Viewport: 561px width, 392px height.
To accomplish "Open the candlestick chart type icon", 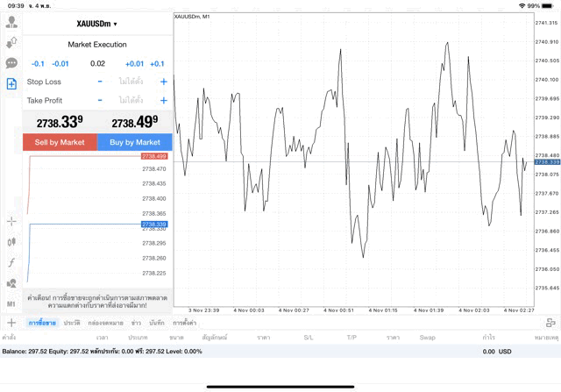I will point(11,241).
